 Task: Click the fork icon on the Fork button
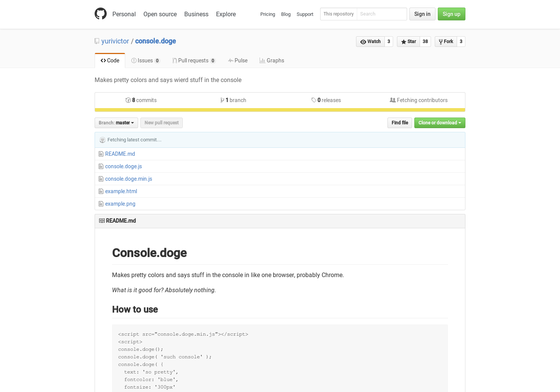[440, 42]
